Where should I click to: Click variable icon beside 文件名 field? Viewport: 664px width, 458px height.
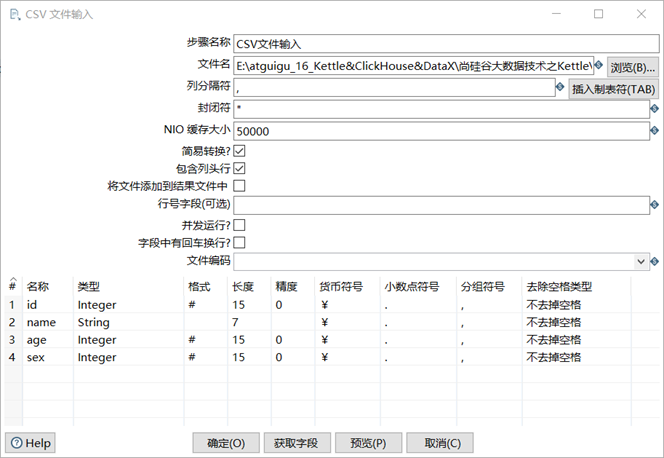pyautogui.click(x=598, y=65)
